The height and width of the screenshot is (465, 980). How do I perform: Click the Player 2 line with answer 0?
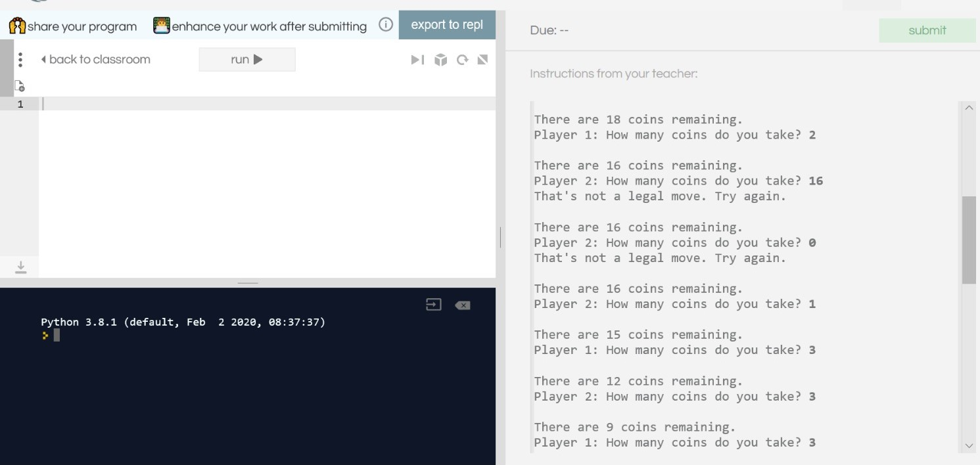click(x=675, y=242)
